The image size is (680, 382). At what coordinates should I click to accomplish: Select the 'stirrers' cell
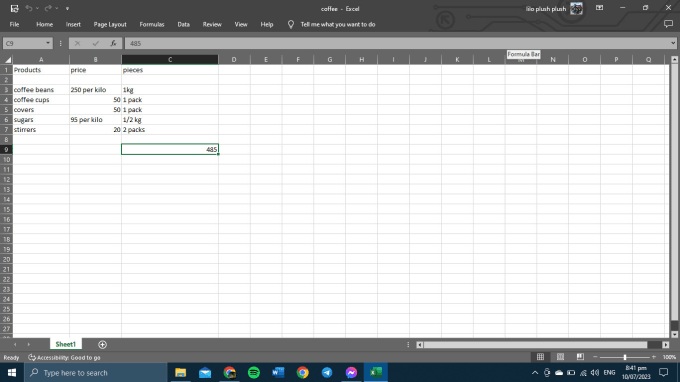tap(41, 130)
